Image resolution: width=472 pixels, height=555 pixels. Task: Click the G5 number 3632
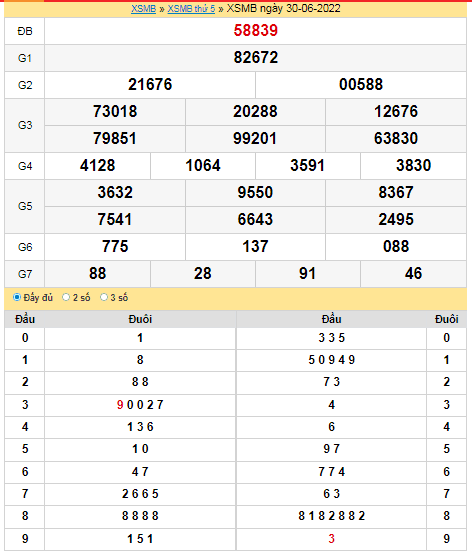115,192
